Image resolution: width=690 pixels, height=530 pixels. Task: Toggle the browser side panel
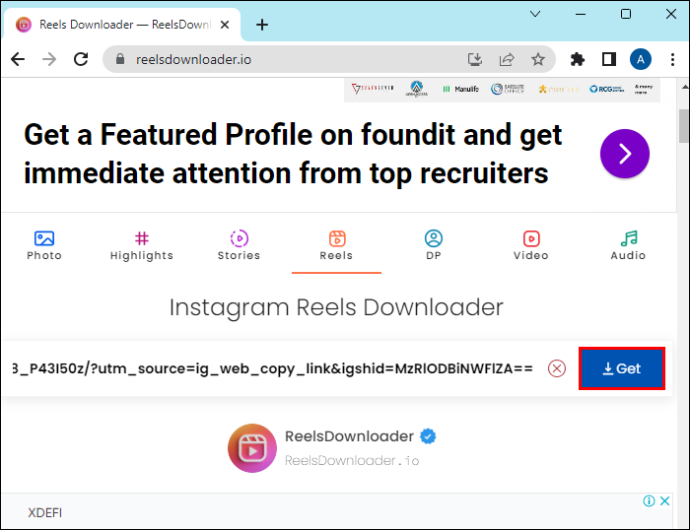point(609,59)
